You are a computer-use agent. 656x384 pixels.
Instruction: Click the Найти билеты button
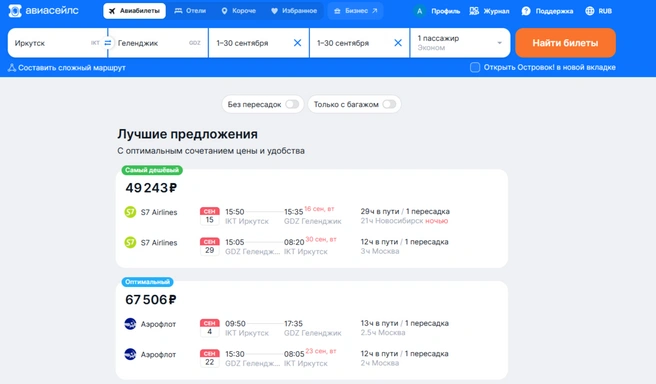click(565, 43)
